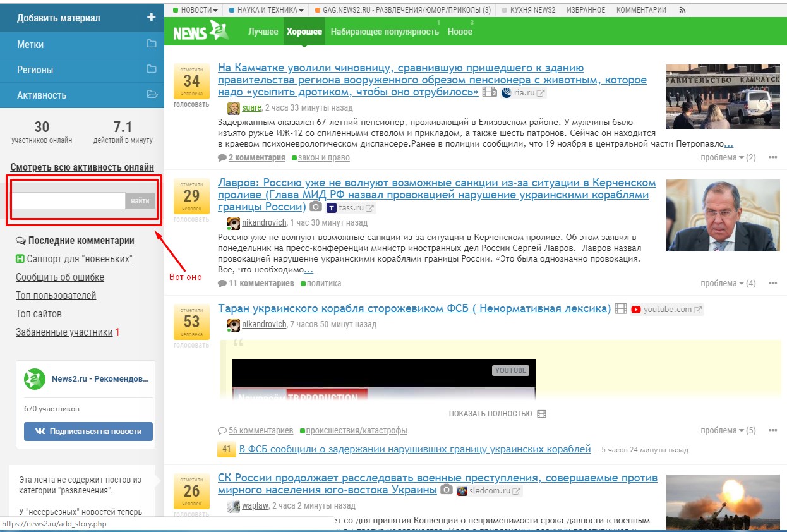The height and width of the screenshot is (532, 787).
Task: Click the comment bubble icon beside 11 комментариев
Action: click(222, 283)
